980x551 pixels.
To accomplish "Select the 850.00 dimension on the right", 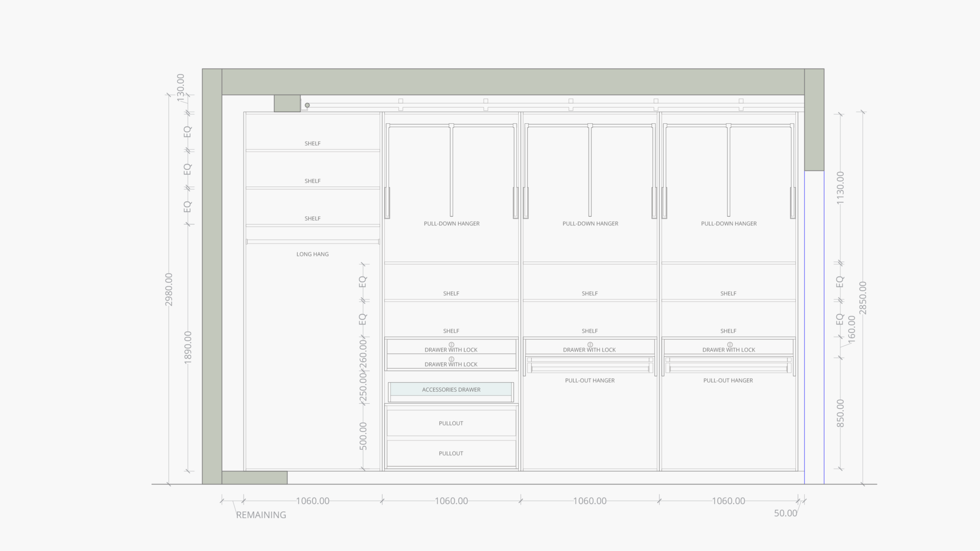I will [840, 413].
